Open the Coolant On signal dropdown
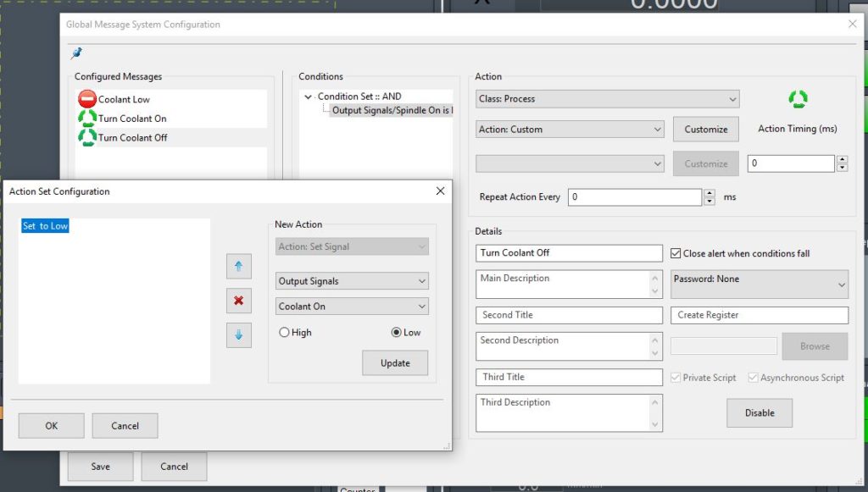Image resolution: width=868 pixels, height=492 pixels. 352,307
